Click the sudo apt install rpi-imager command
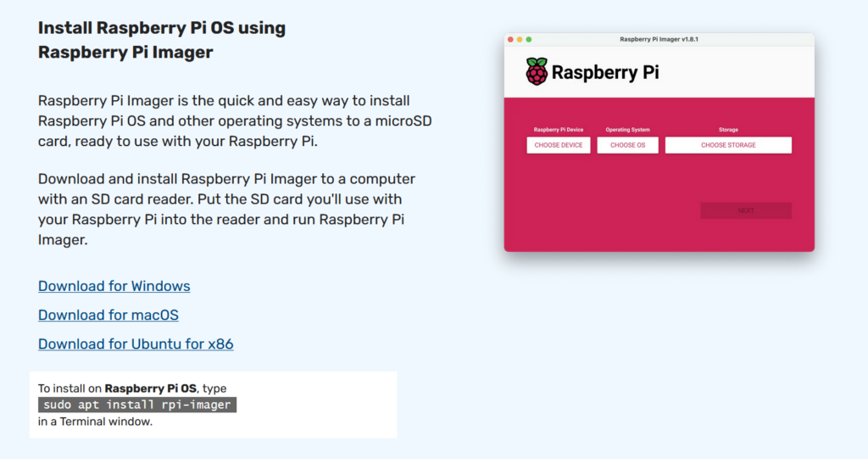Viewport: 868px width, 459px height. [x=136, y=405]
